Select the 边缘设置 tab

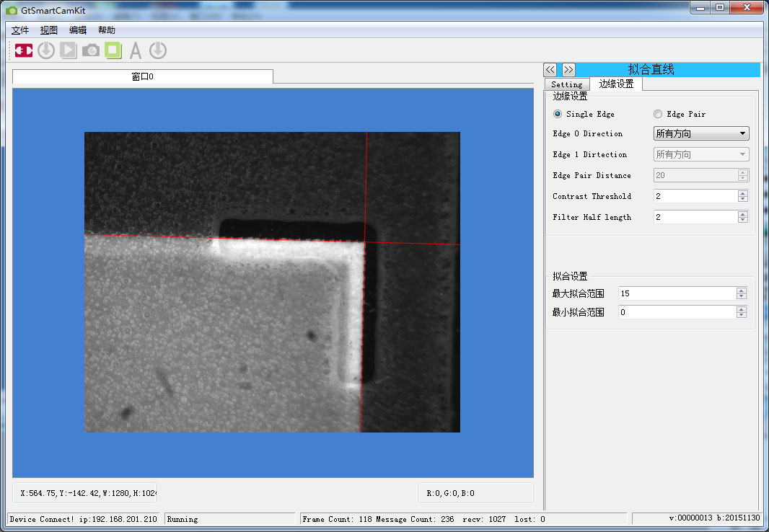click(617, 84)
